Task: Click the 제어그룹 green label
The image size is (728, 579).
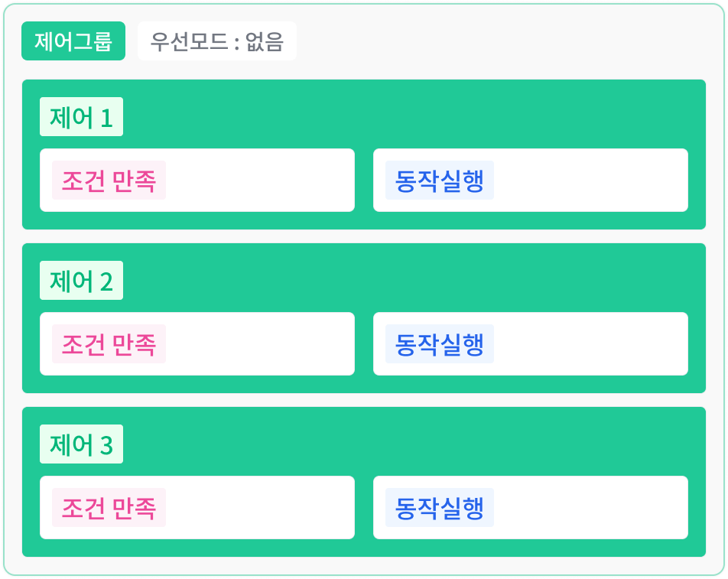Action: click(73, 41)
